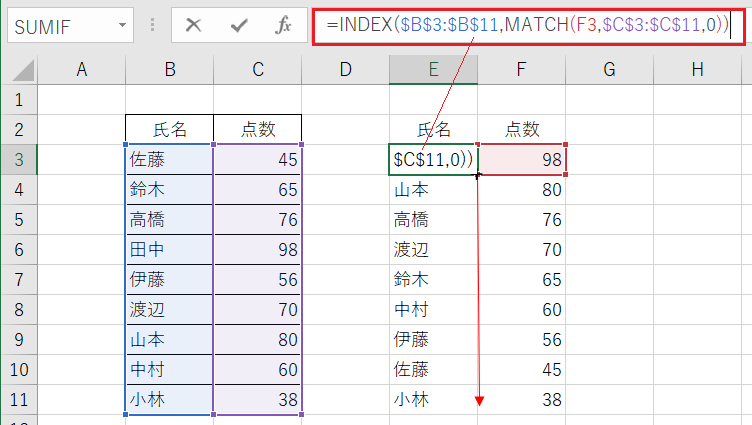Select column F header

point(521,70)
